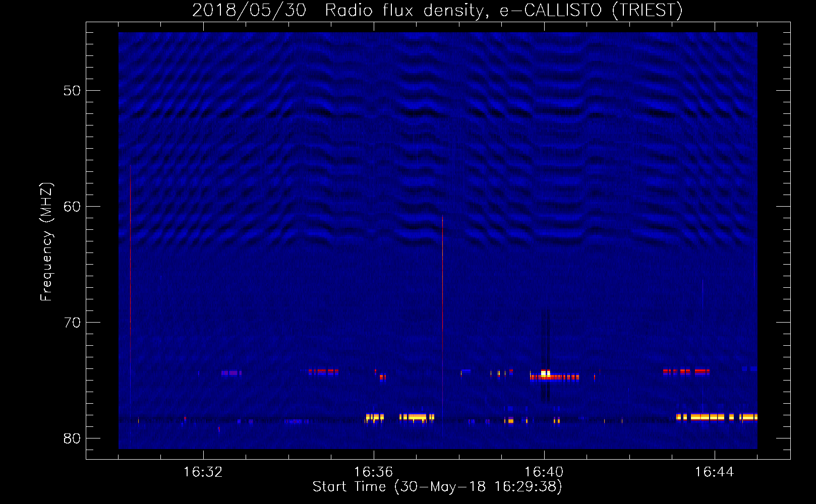816x504 pixels.
Task: Click the '16:40' time tick label
Action: click(544, 472)
